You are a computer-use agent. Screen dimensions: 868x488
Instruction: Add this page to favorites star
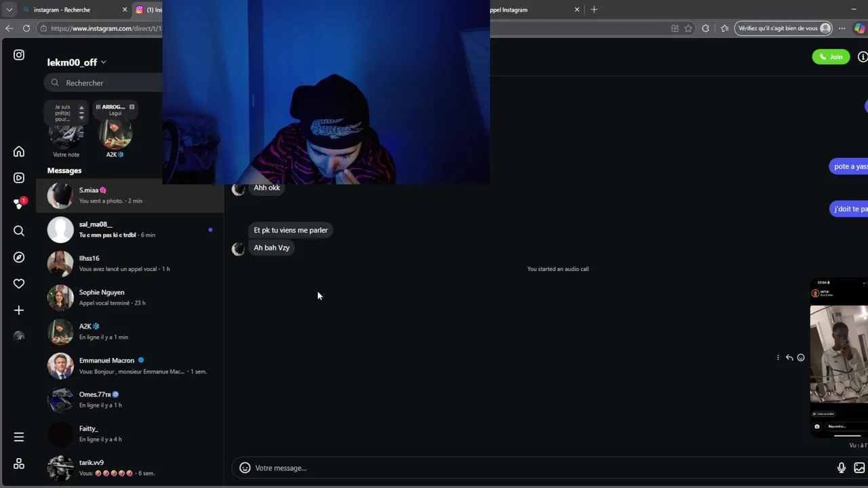coord(688,28)
